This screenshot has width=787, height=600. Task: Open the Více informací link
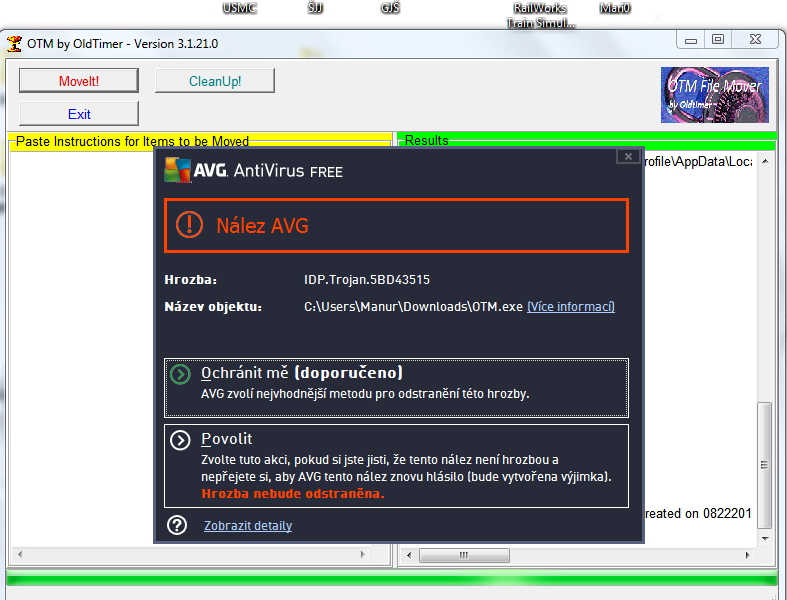(570, 306)
